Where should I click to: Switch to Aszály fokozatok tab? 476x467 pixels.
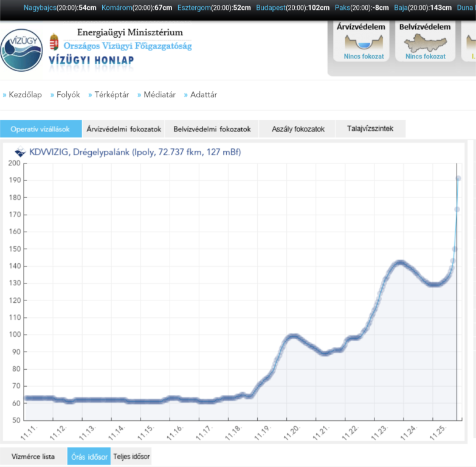(x=297, y=129)
